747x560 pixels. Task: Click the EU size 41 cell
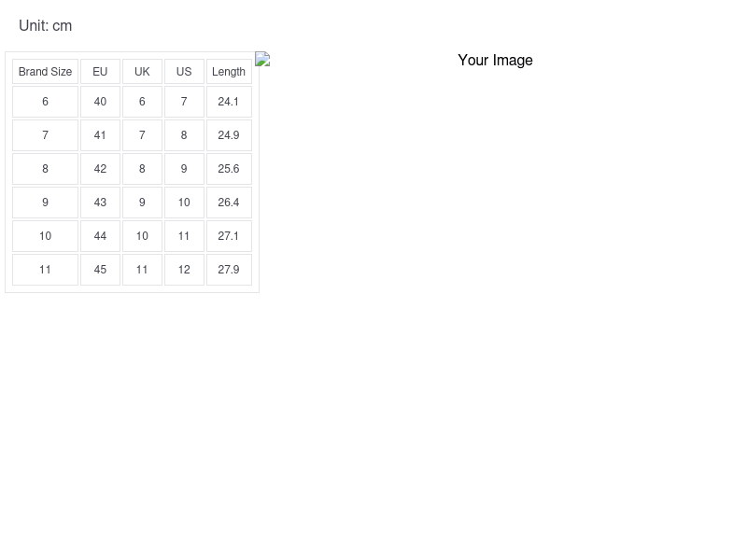coord(100,135)
